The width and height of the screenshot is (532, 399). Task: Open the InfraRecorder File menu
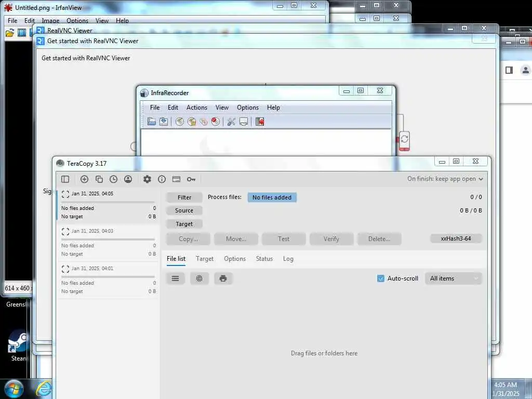click(155, 108)
